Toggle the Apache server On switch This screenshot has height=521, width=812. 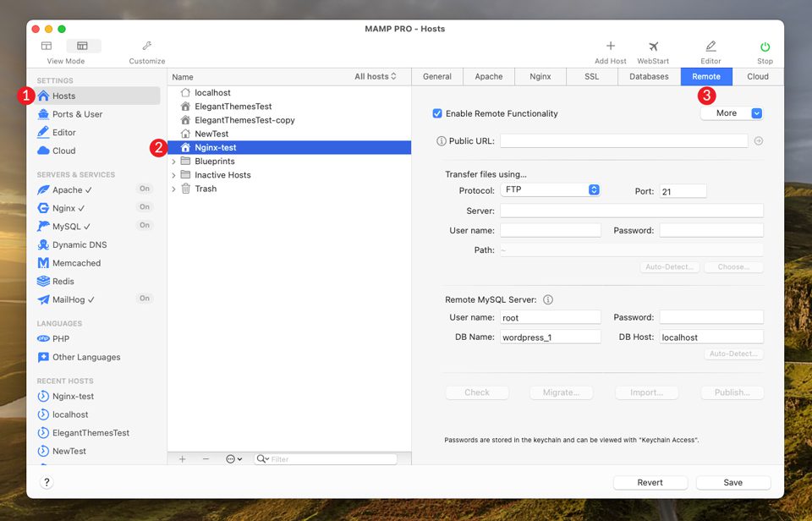145,189
